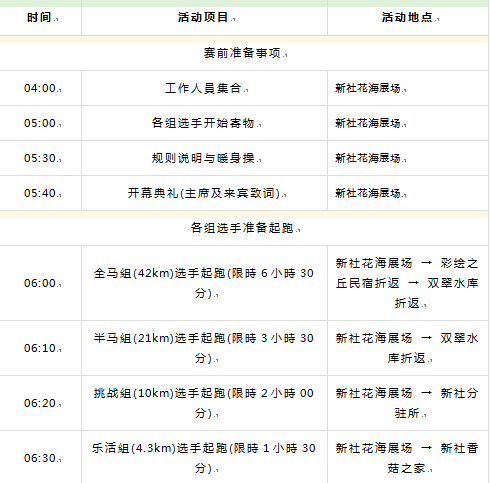Image resolution: width=490 pixels, height=483 pixels.
Task: Click the 工作人員集合 activity cell
Action: (204, 88)
